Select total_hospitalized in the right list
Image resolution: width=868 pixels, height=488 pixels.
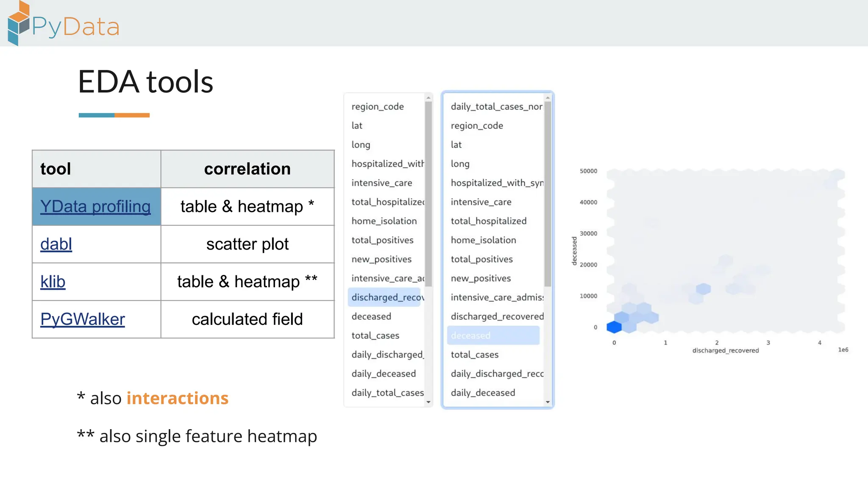[x=489, y=221]
